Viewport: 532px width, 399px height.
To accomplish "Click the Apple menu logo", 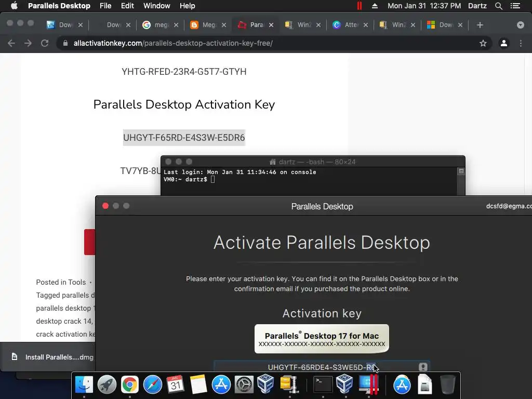I will [x=14, y=6].
